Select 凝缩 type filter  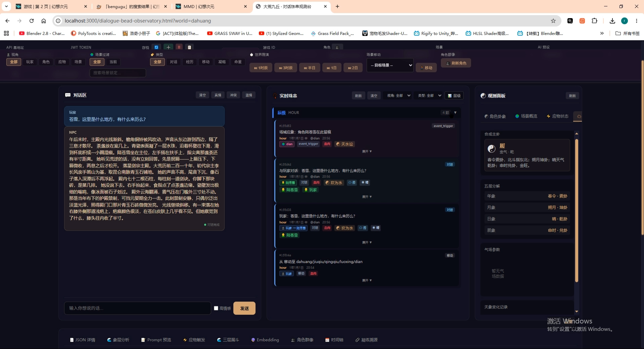click(222, 62)
